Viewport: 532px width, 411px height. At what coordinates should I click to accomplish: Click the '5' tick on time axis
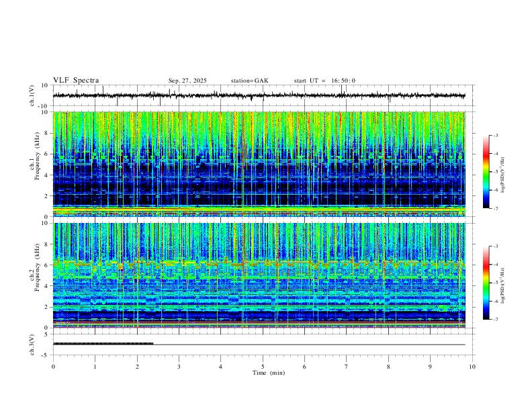pyautogui.click(x=263, y=367)
